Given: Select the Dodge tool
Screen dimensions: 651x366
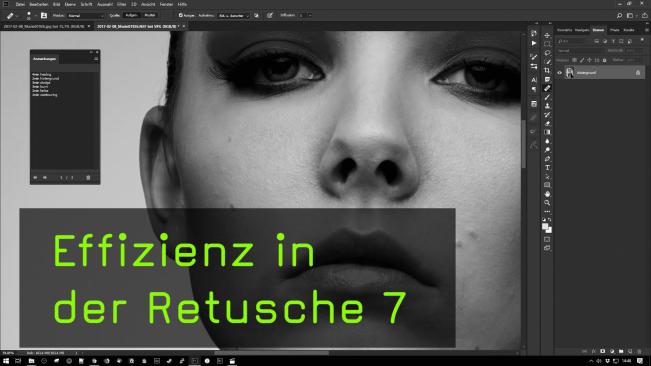Looking at the screenshot, I should click(x=547, y=150).
